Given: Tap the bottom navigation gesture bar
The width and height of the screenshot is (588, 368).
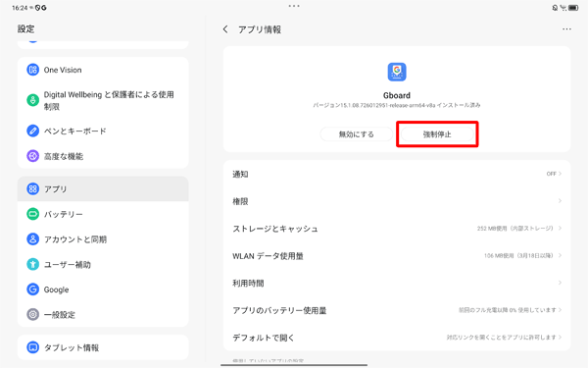Looking at the screenshot, I should click(x=294, y=365).
